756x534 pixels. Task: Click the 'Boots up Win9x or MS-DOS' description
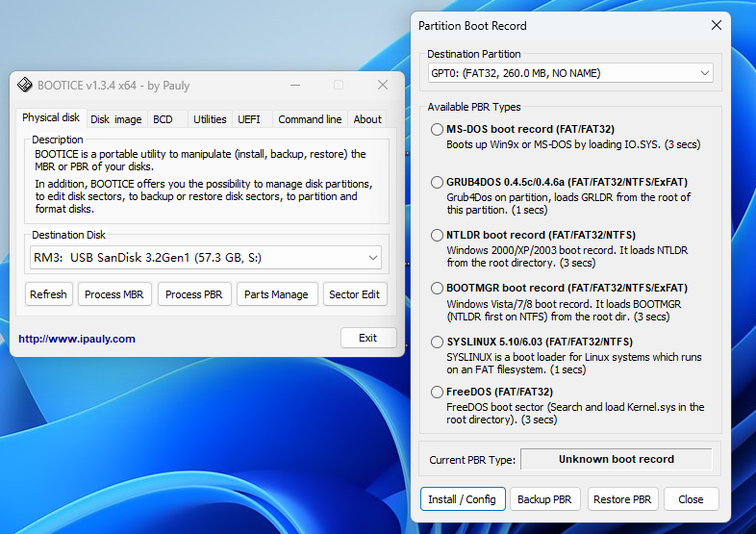tap(573, 144)
